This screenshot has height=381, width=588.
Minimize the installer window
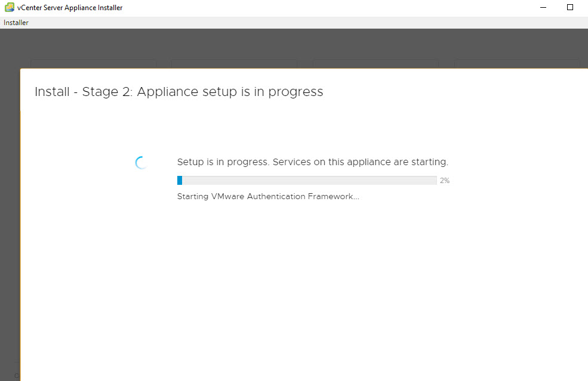tap(543, 7)
